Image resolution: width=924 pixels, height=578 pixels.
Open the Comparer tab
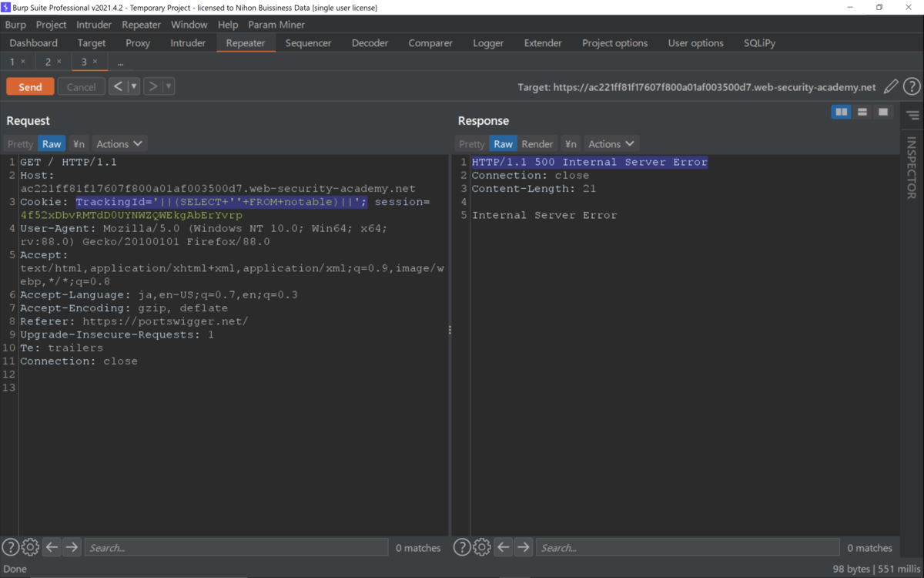coord(430,43)
